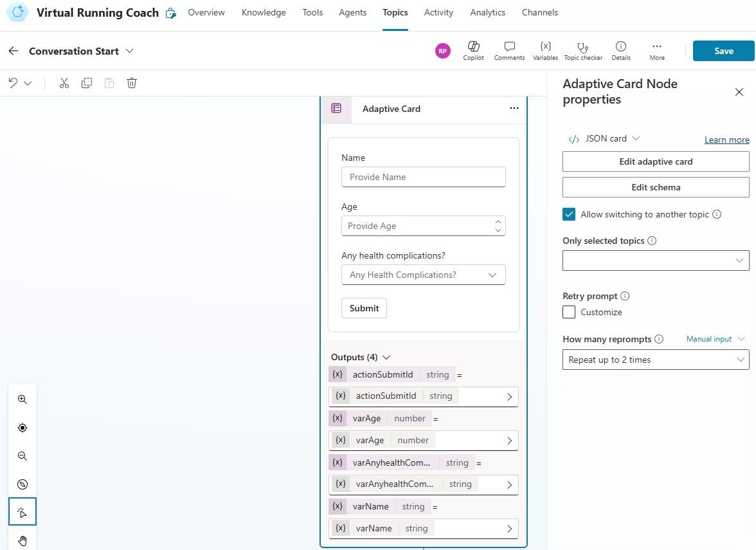
Task: Open the Repeat up to 2 times dropdown
Action: (656, 360)
